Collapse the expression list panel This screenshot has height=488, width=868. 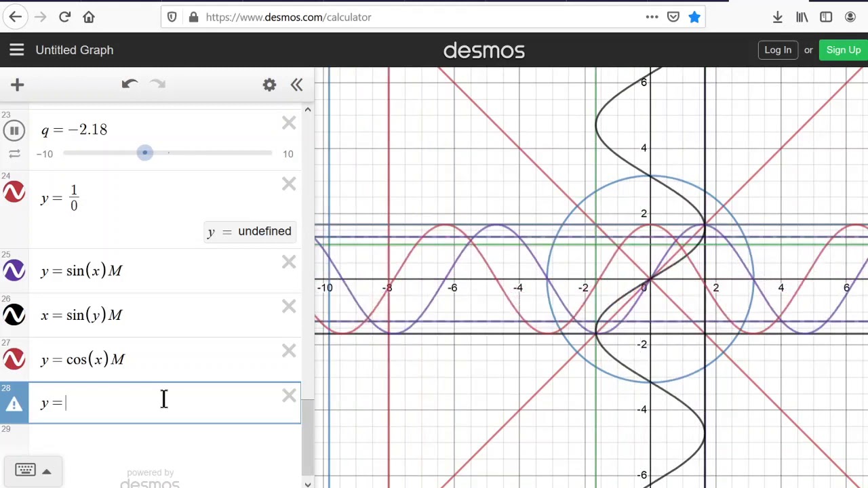296,85
